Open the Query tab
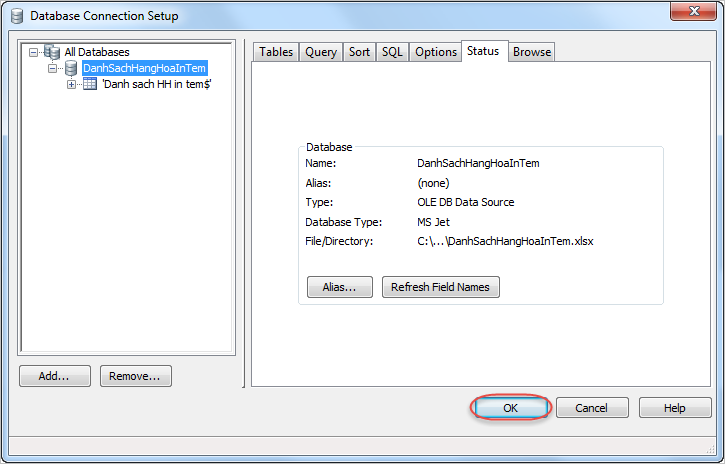The width and height of the screenshot is (725, 464). click(321, 52)
